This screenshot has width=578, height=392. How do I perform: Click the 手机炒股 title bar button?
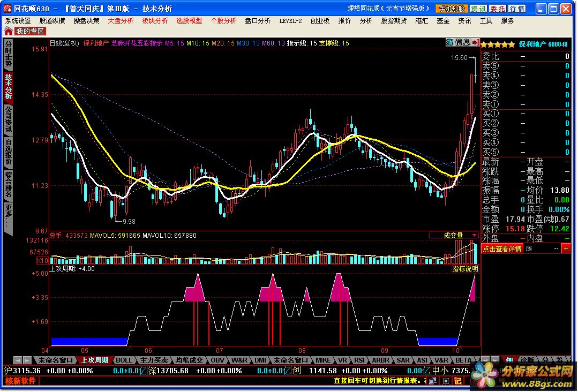tap(452, 9)
